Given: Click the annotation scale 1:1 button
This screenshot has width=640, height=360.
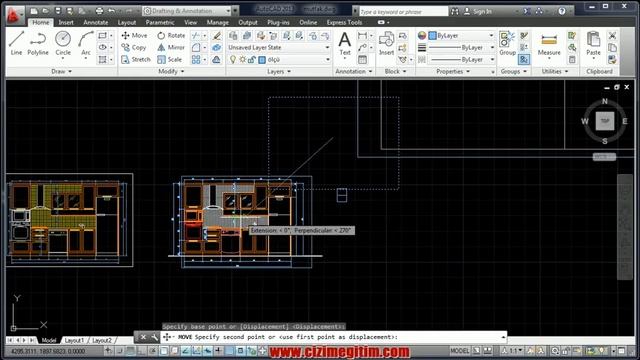Looking at the screenshot, I should coord(512,351).
